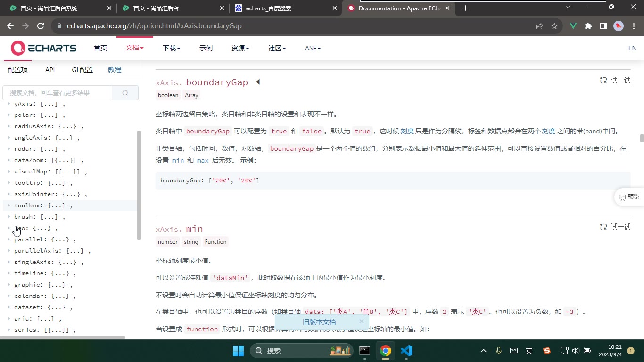Close the 旧版本文档 banner
The image size is (644, 362).
[362, 321]
